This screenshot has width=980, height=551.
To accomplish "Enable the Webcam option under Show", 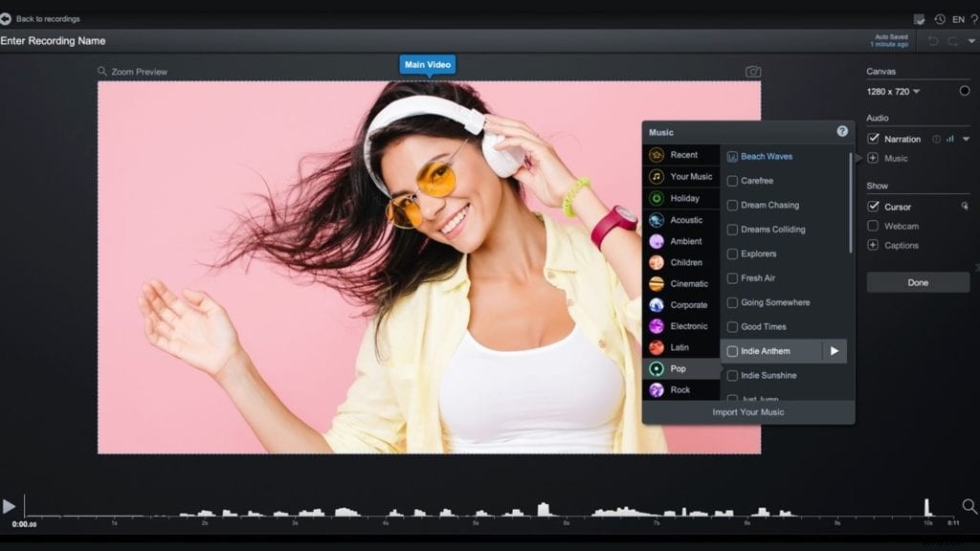I will [x=874, y=226].
